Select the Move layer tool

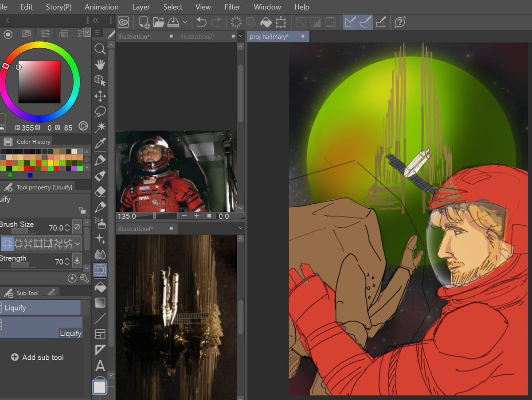tap(100, 96)
